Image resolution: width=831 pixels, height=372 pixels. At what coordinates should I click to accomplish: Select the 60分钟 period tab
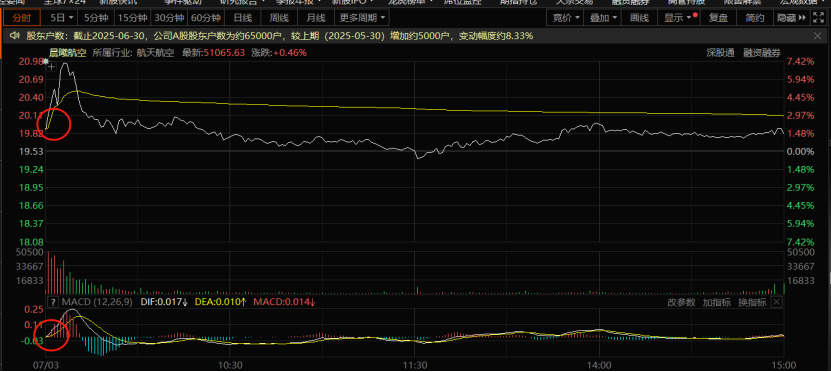(206, 17)
